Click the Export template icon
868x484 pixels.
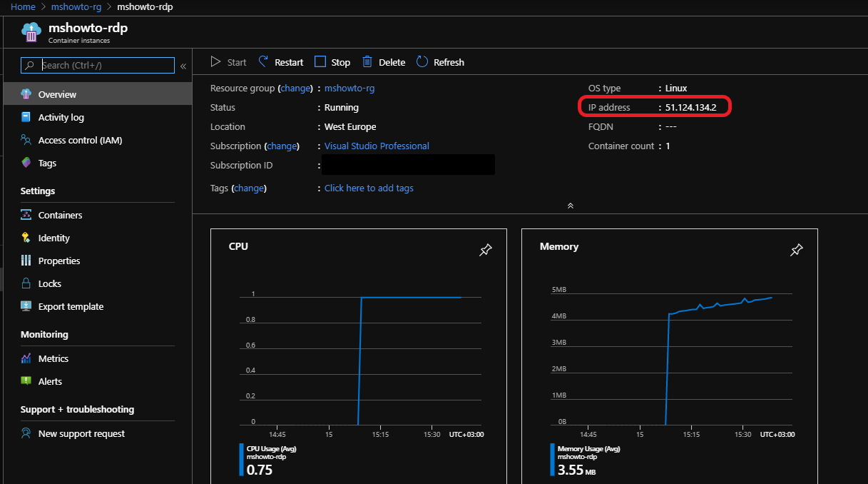pyautogui.click(x=26, y=306)
